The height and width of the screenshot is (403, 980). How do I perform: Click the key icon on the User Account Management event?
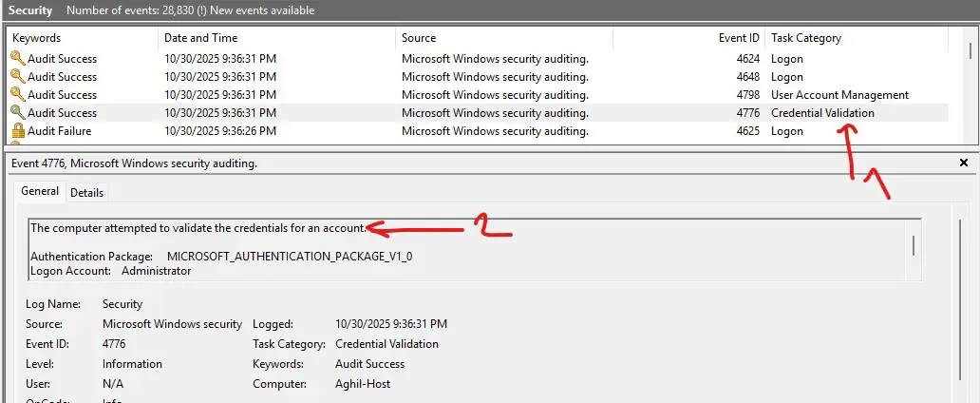[17, 95]
